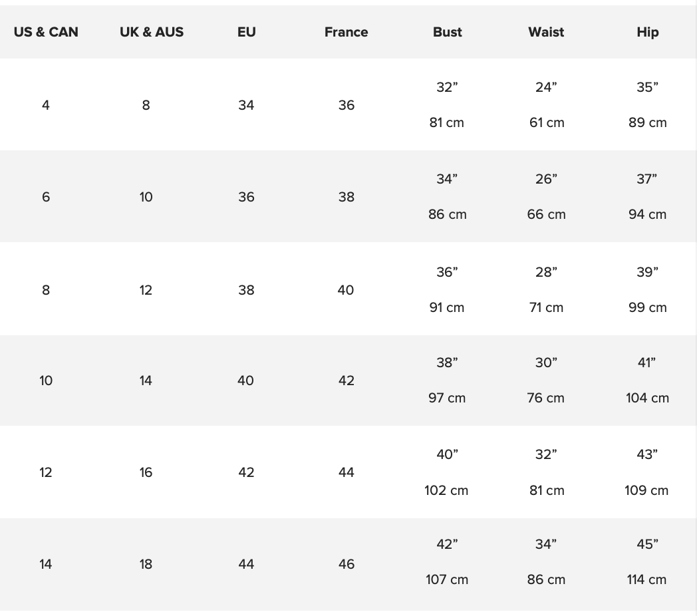
Task: Select UK & AUS size 16 cell
Action: pos(146,472)
